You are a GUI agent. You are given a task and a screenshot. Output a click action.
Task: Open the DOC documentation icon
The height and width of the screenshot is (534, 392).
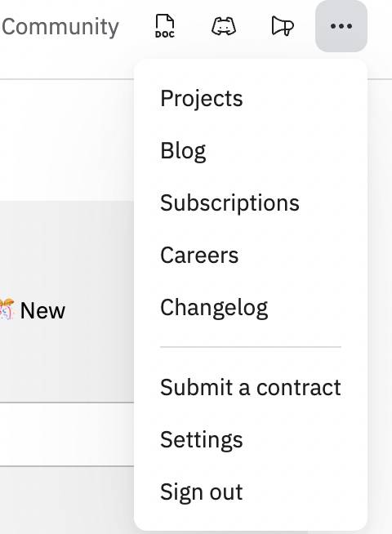tap(164, 26)
